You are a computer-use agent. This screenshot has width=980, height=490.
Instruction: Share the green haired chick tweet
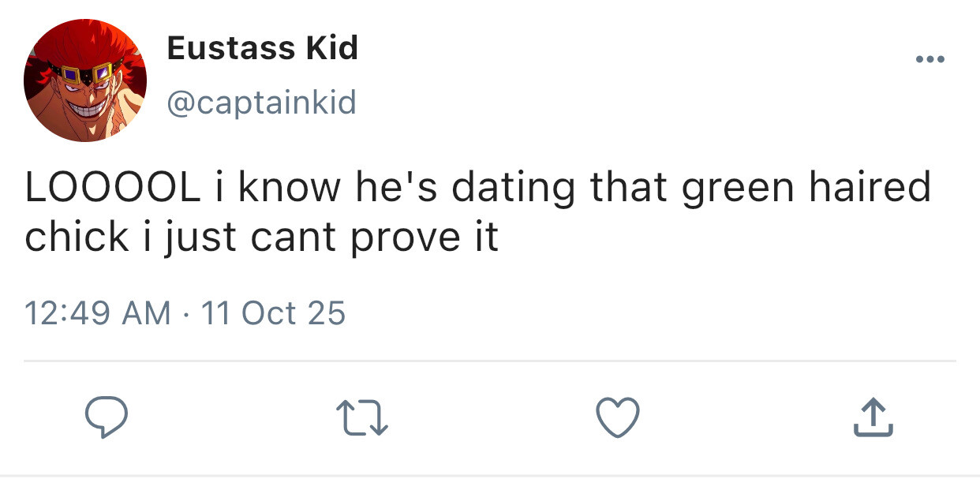tap(873, 417)
